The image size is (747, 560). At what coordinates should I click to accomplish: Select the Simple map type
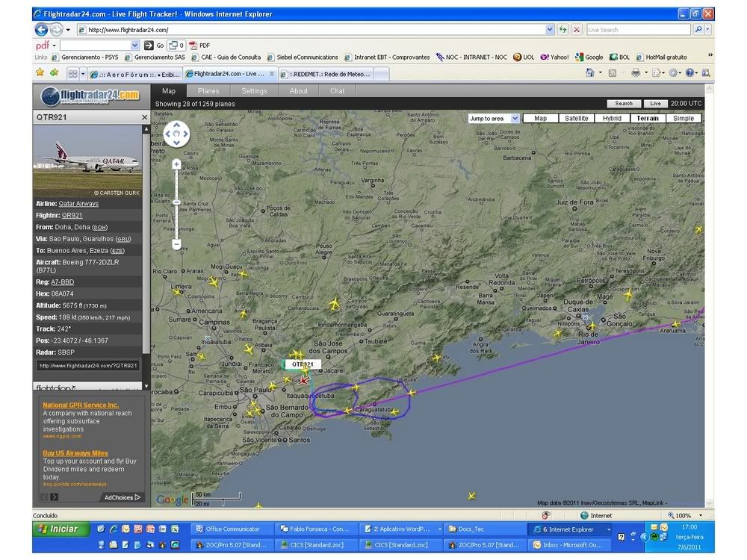point(683,118)
